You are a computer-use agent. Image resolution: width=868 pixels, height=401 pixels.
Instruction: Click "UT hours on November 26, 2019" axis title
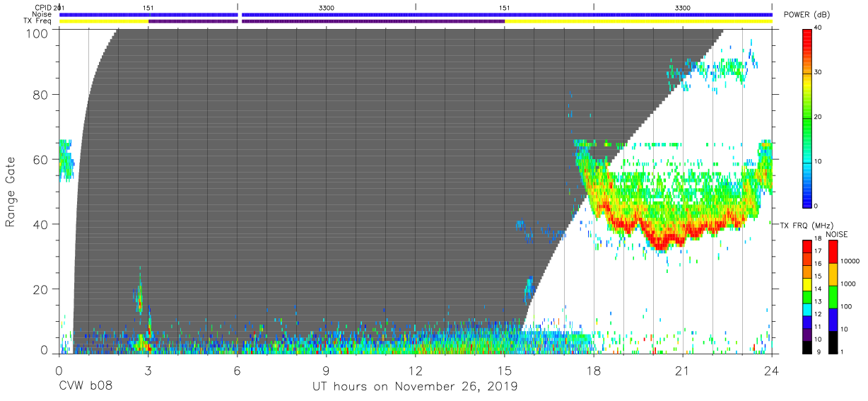[416, 386]
